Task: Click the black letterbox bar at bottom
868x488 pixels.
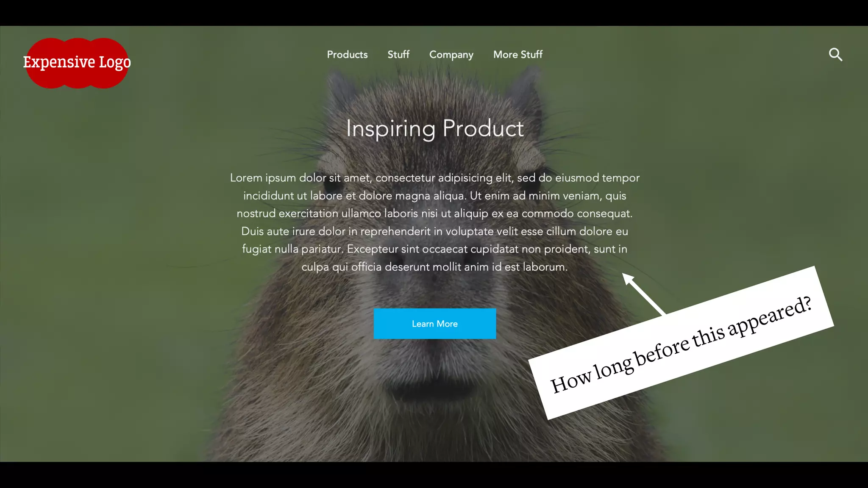Action: click(x=434, y=475)
